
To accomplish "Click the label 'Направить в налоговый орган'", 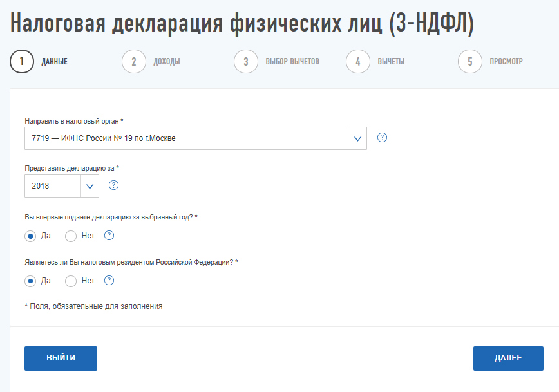I will [74, 121].
